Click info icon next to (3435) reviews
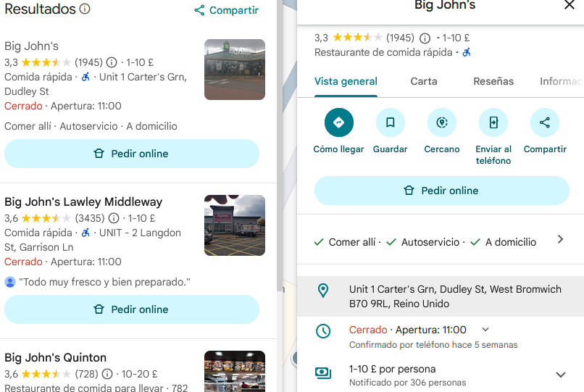The width and height of the screenshot is (584, 392). click(112, 218)
